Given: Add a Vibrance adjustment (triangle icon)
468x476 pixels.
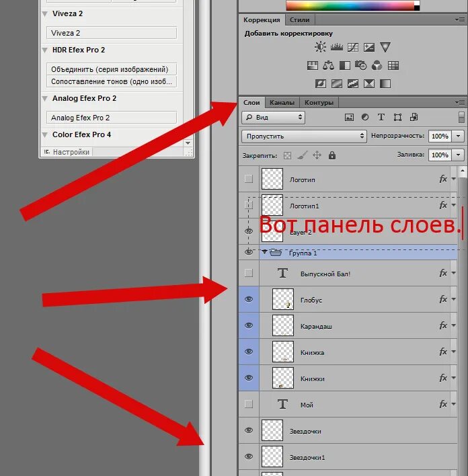Looking at the screenshot, I should tap(385, 47).
